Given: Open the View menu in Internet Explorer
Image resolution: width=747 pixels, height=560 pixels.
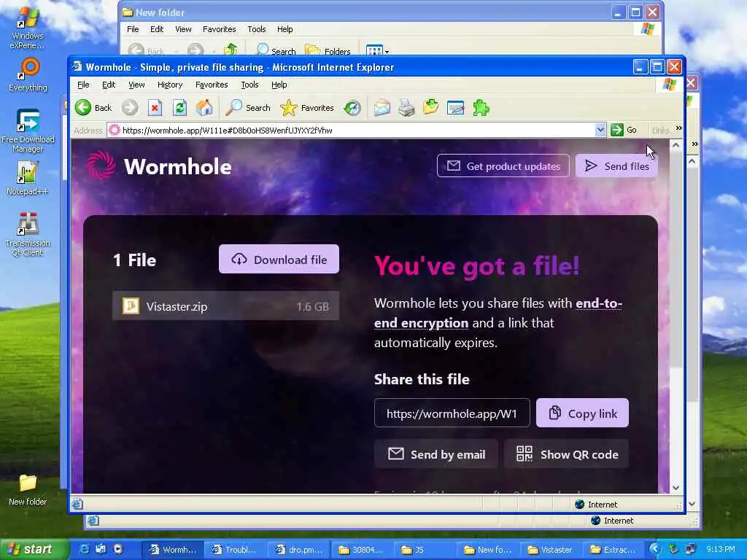Looking at the screenshot, I should coord(136,85).
